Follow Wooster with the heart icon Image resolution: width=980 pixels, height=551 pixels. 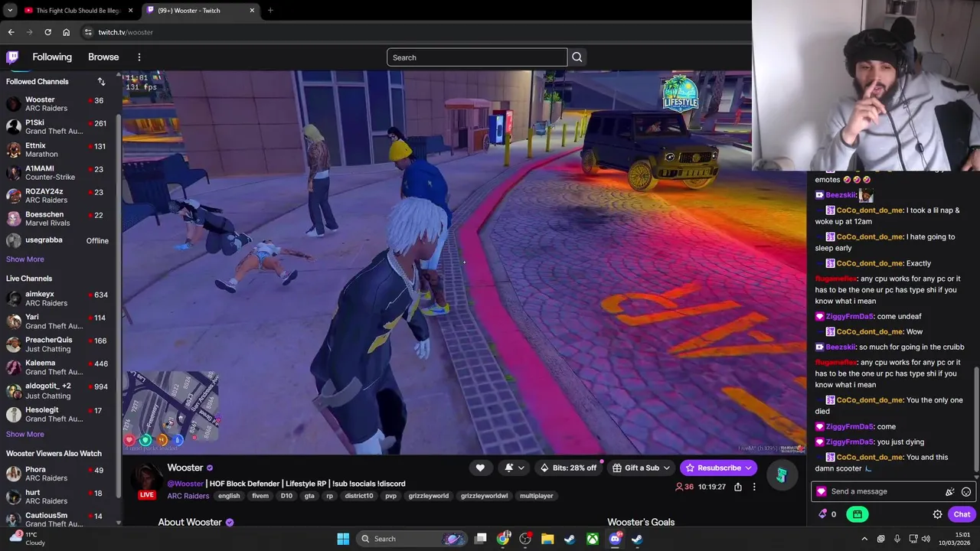click(480, 468)
